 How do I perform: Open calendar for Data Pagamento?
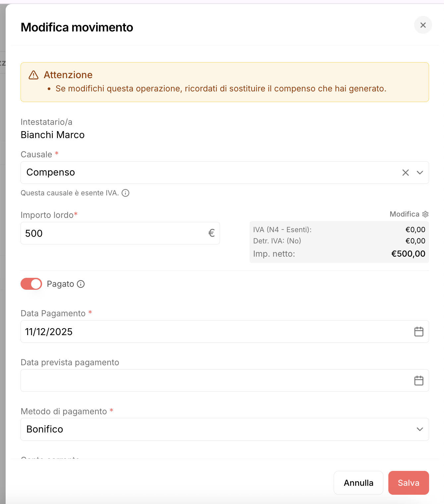[x=419, y=331]
